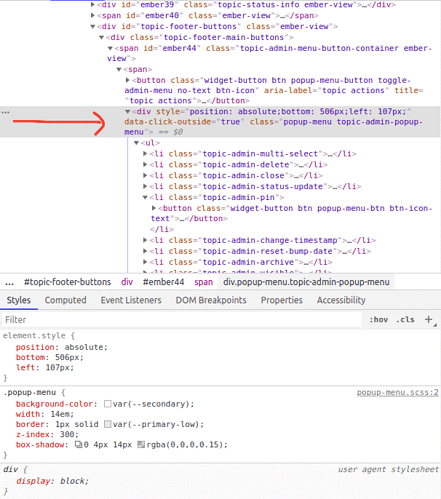Open the popup-menu.scss:2 source link
The height and width of the screenshot is (499, 441).
(x=398, y=392)
